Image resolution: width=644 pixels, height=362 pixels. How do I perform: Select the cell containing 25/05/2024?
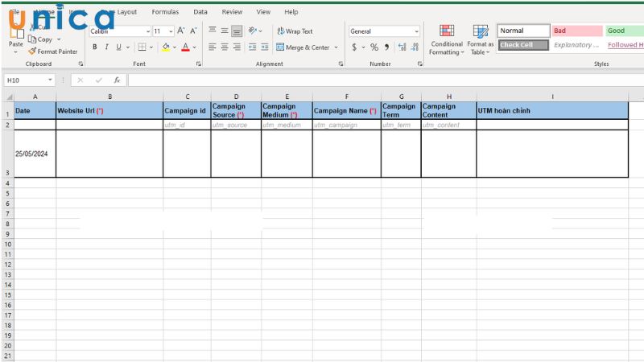pyautogui.click(x=35, y=154)
